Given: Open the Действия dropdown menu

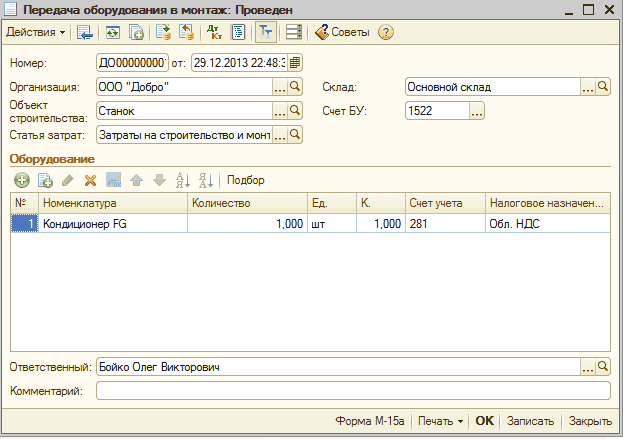Looking at the screenshot, I should coord(36,32).
